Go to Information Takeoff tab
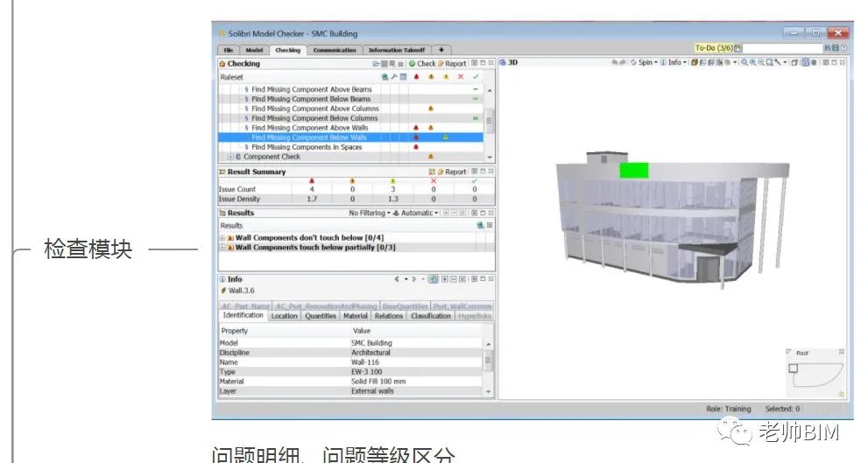The height and width of the screenshot is (463, 868). 397,50
